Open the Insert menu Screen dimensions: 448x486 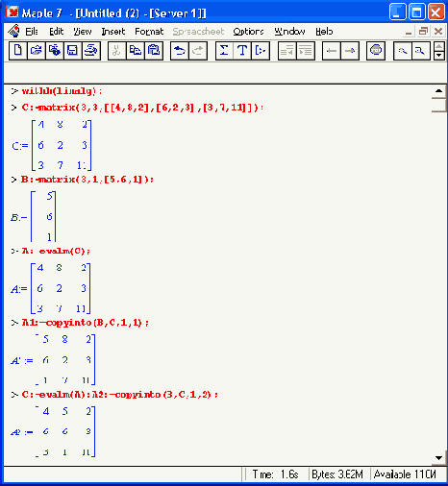[113, 32]
